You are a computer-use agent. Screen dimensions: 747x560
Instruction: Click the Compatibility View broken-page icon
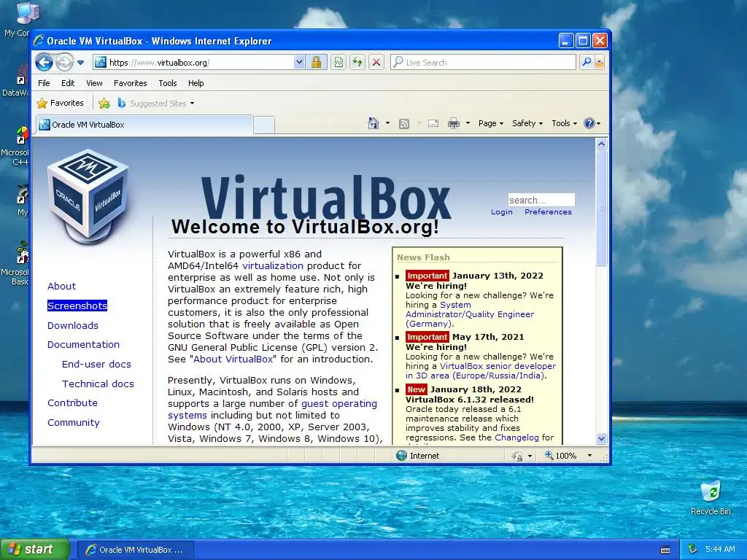[338, 63]
